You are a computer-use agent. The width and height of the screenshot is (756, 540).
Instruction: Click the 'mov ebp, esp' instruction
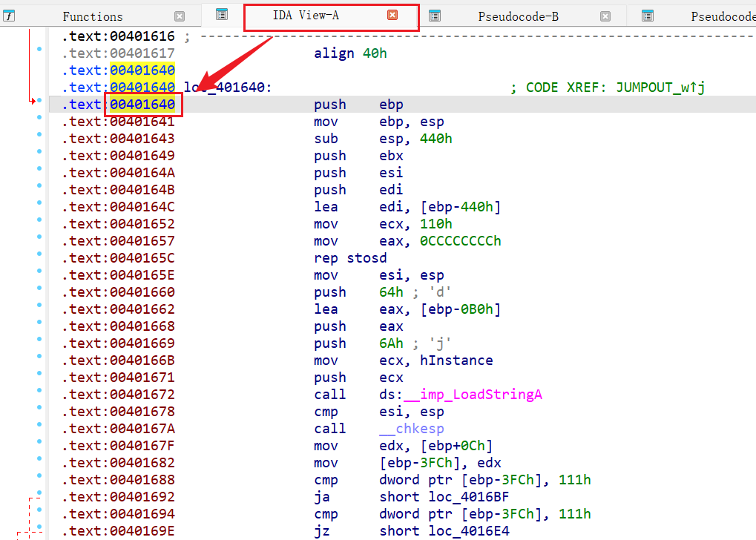tap(379, 122)
